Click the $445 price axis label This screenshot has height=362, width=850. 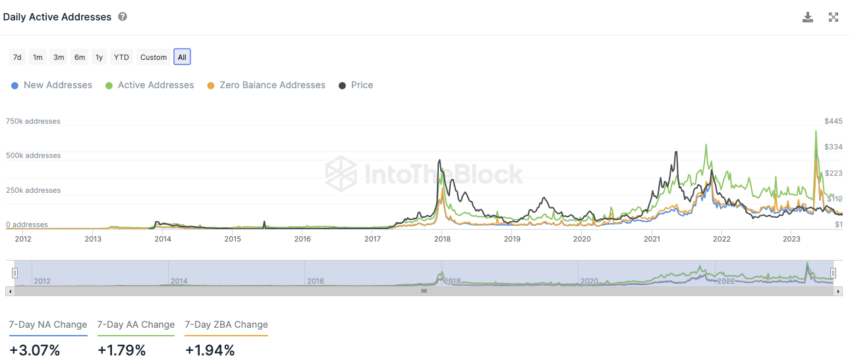tap(833, 121)
